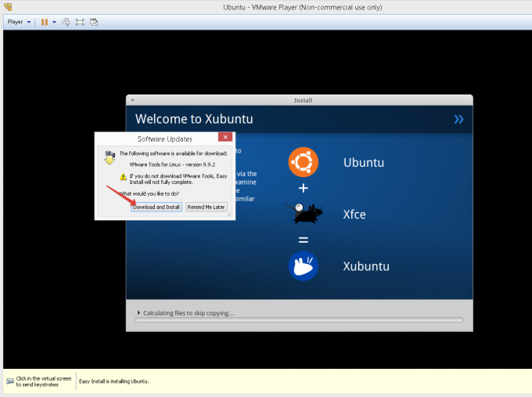
Task: Open the Player menu
Action: pyautogui.click(x=19, y=22)
